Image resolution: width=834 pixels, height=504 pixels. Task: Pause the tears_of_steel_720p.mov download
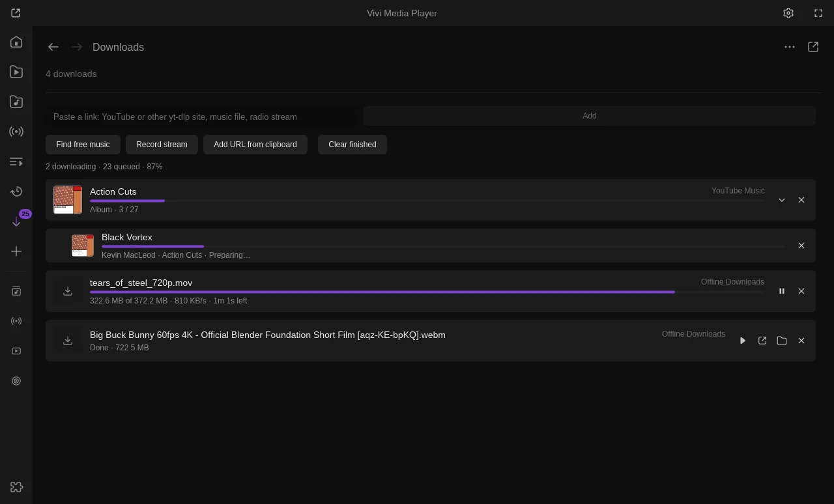tap(782, 291)
